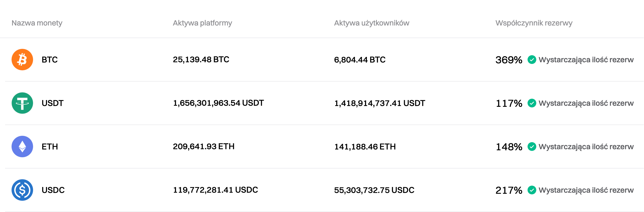Click the Aktywa użytkowników column header
The image size is (644, 212).
(371, 23)
